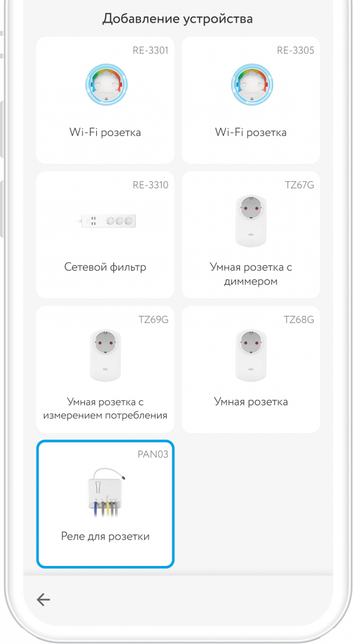Click the RE-3310 model code
353x644 pixels.
coord(150,185)
